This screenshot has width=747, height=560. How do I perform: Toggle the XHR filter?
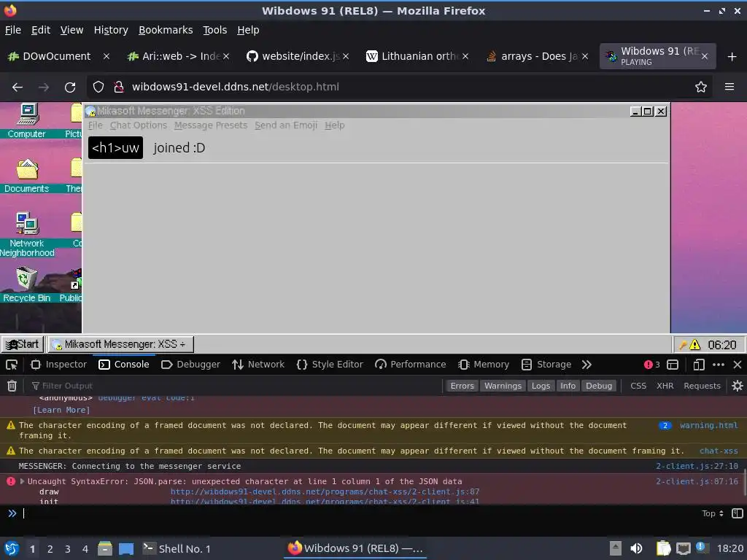coord(665,386)
